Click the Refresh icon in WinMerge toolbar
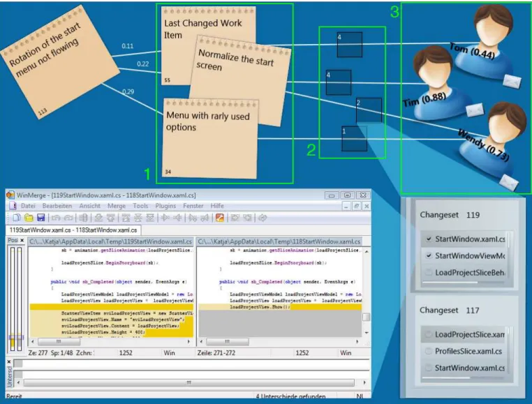This screenshot has height=404, width=532. click(x=263, y=218)
